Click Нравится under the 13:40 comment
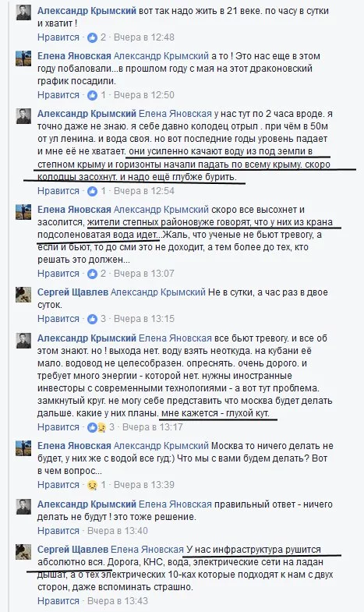Image resolution: width=364 pixels, height=612 pixels. (x=58, y=531)
